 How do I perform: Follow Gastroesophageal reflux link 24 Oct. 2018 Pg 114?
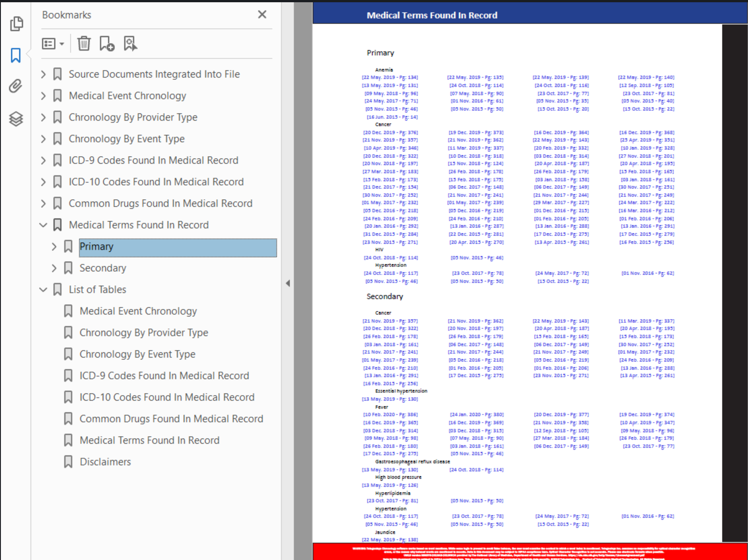[x=476, y=470]
